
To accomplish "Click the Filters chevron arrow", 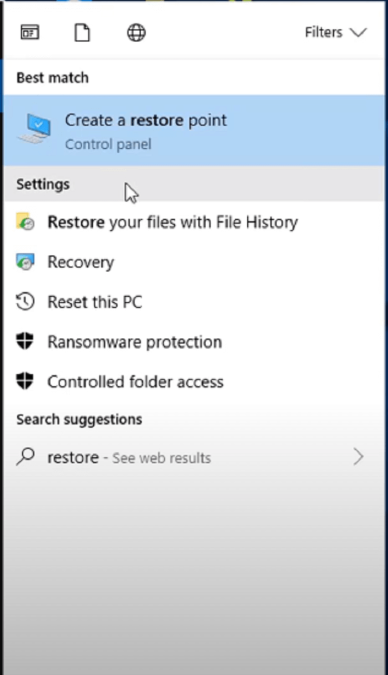I will (x=358, y=33).
